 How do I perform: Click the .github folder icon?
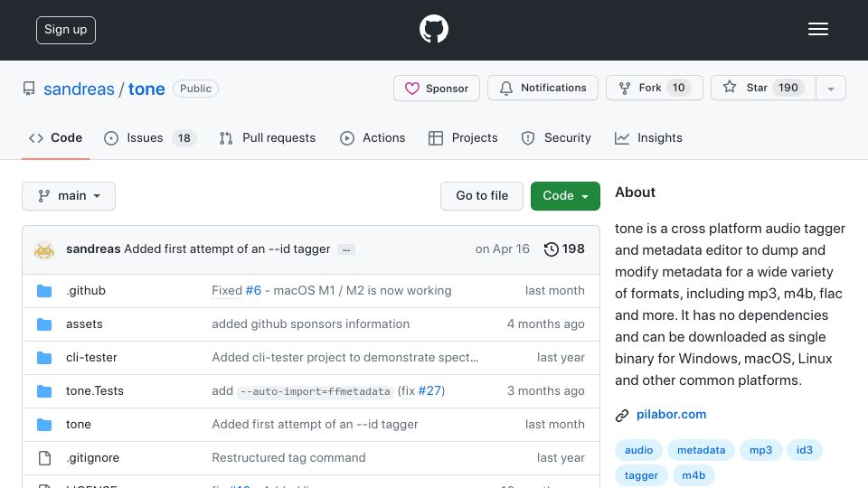(x=44, y=291)
